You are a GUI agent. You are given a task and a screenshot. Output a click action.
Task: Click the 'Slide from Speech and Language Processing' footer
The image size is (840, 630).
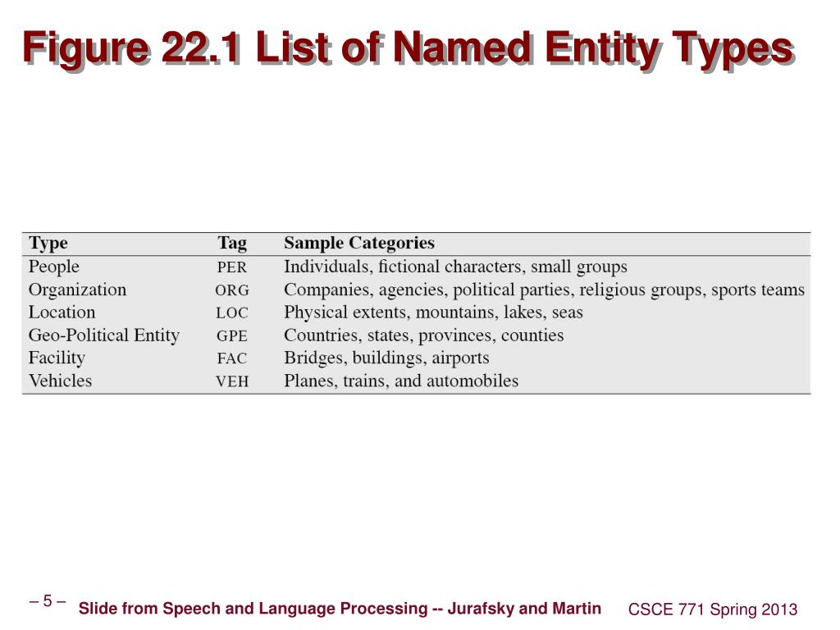coord(340,609)
